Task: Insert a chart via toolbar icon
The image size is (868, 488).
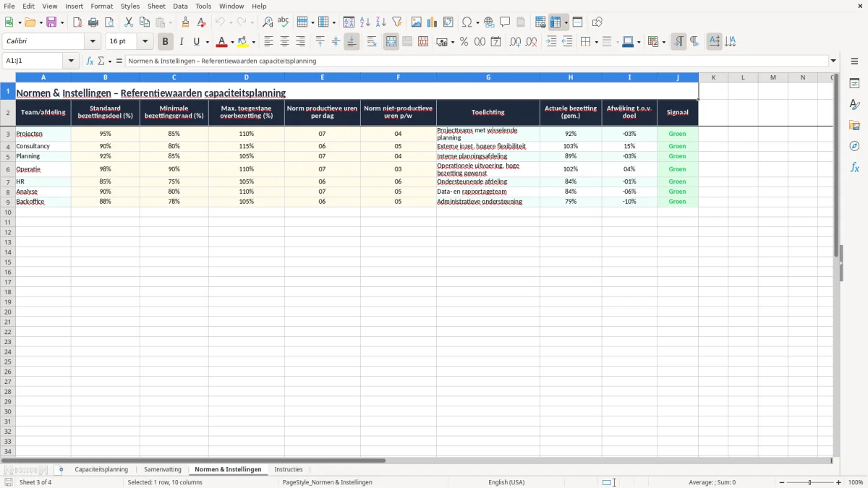Action: click(433, 22)
